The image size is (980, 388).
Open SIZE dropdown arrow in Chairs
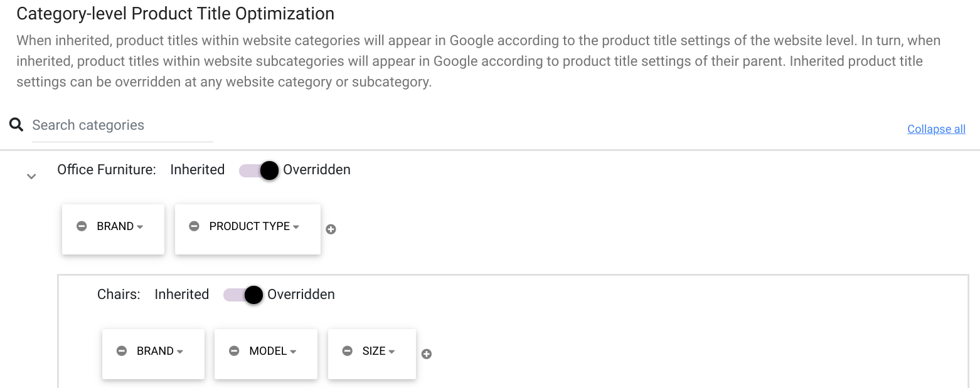[391, 352]
